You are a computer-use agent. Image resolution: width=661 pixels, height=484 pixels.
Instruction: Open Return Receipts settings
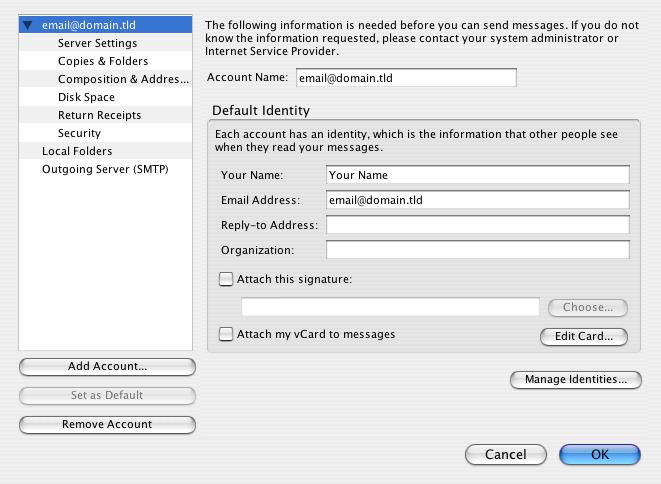point(99,115)
